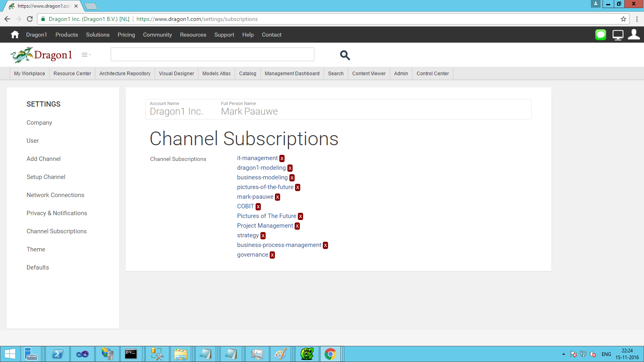Open the strategy channel link

click(x=248, y=235)
